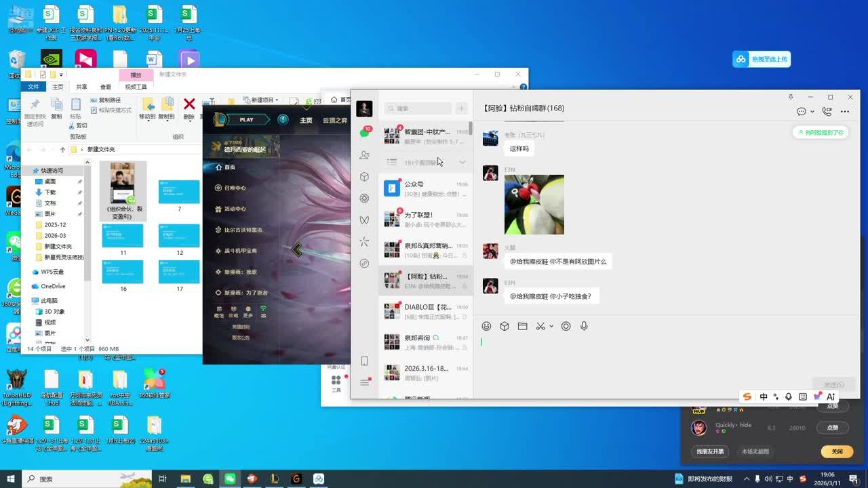Click the send file folder icon

(522, 326)
